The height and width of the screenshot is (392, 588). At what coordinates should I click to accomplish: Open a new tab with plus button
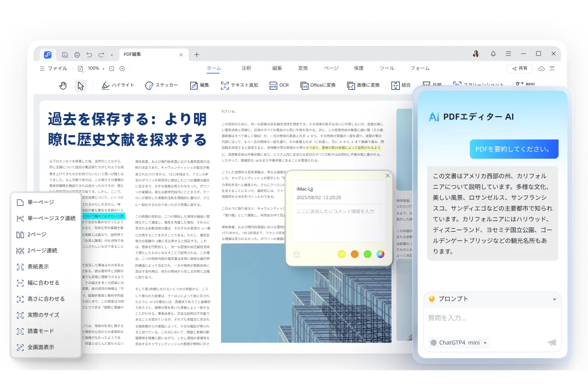[196, 54]
